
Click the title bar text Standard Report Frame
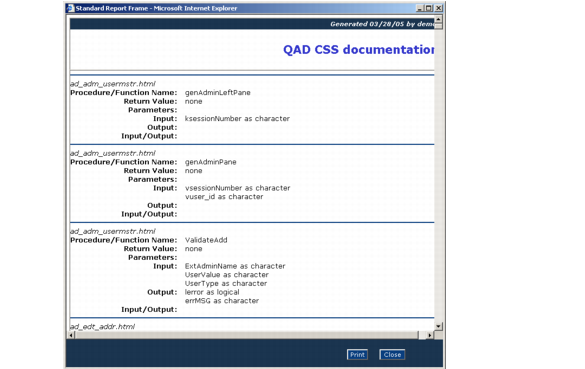click(112, 8)
